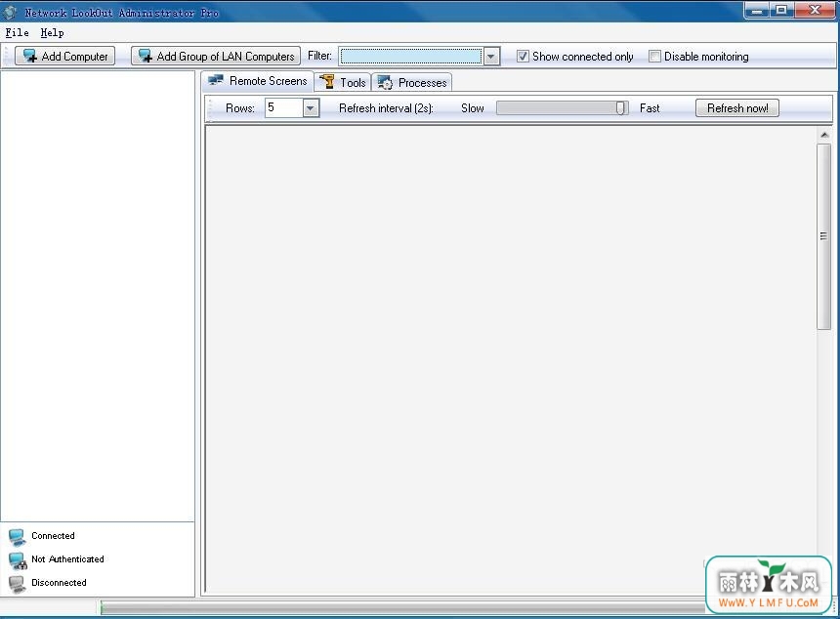Click the Connected computer legend icon

coord(17,537)
